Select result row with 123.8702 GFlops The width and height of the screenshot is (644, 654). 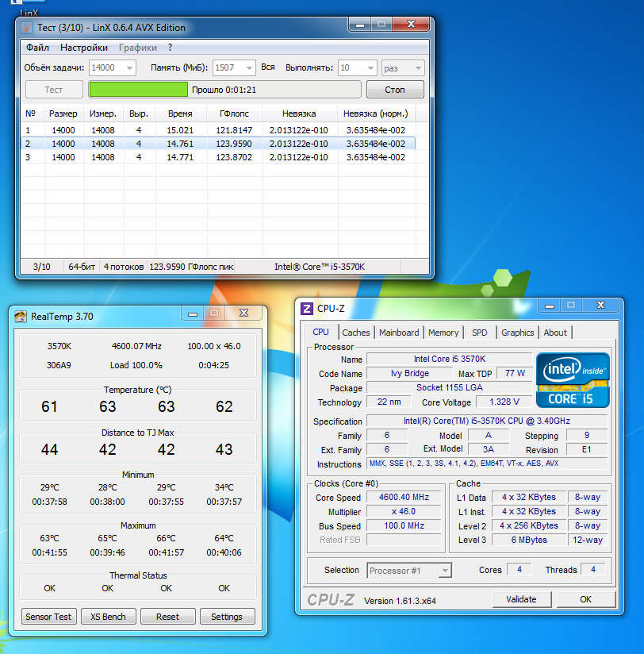point(218,157)
